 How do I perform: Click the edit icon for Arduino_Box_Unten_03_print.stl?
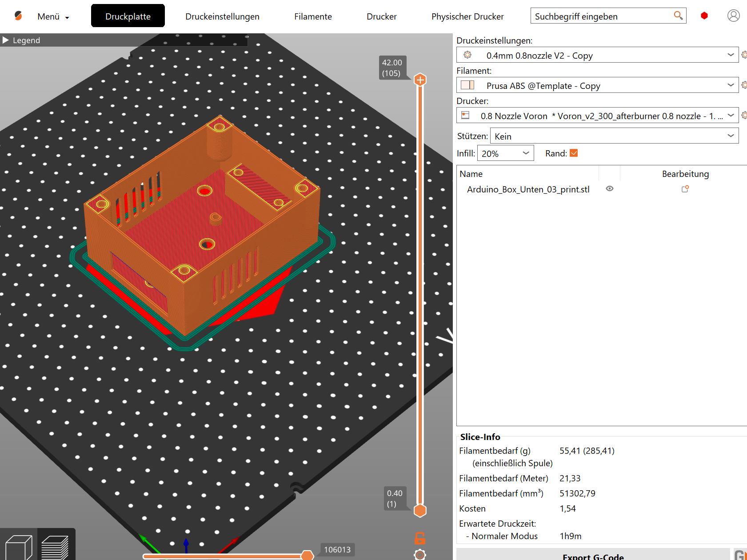685,189
